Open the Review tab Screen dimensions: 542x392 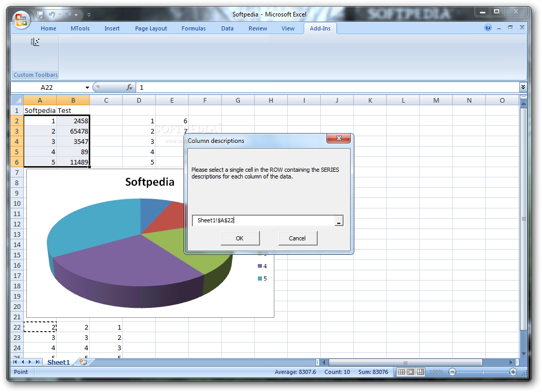[x=258, y=28]
